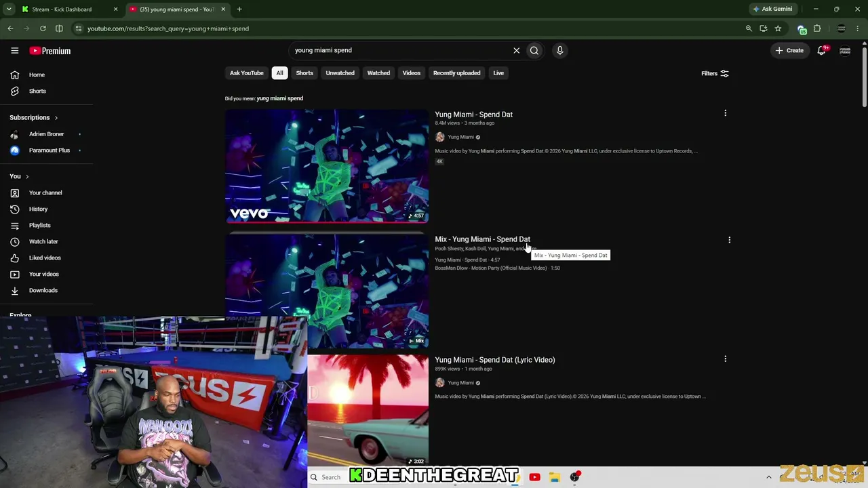Open more actions for Mix - Yung Miami

[729, 240]
